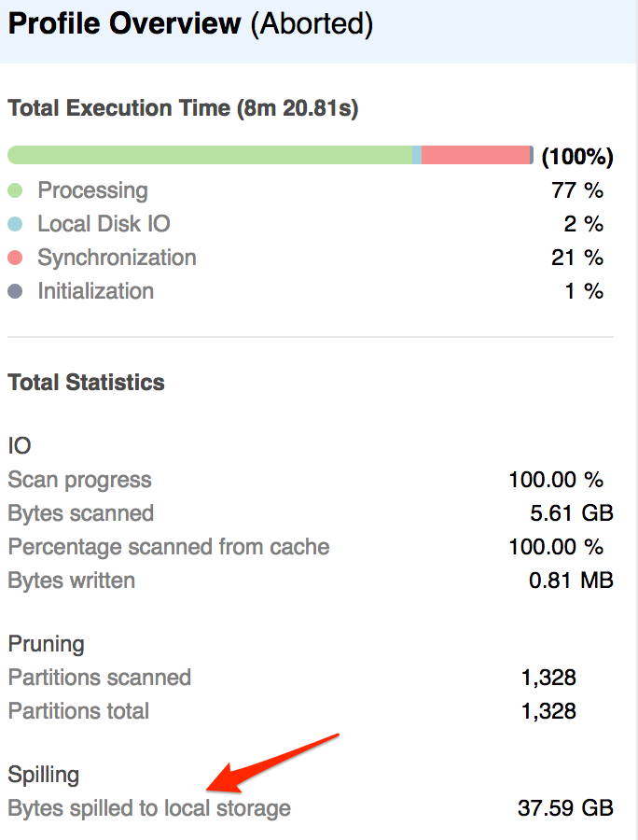The image size is (638, 840).
Task: Click the Bytes scanned value 5.61 GB
Action: coord(571,513)
